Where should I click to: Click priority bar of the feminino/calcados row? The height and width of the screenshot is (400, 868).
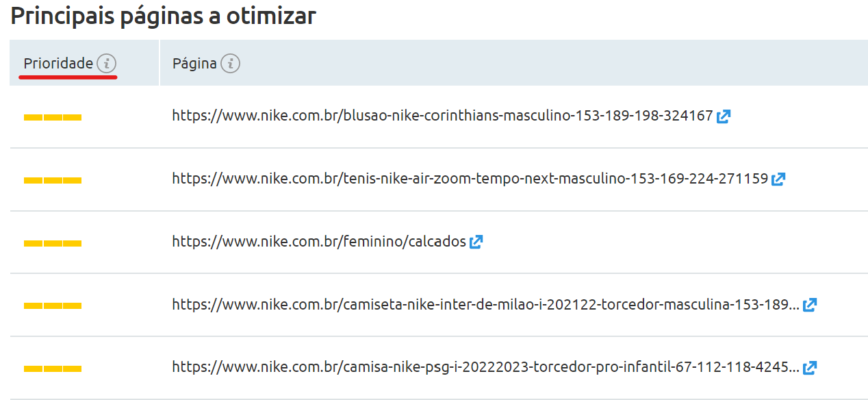point(53,243)
